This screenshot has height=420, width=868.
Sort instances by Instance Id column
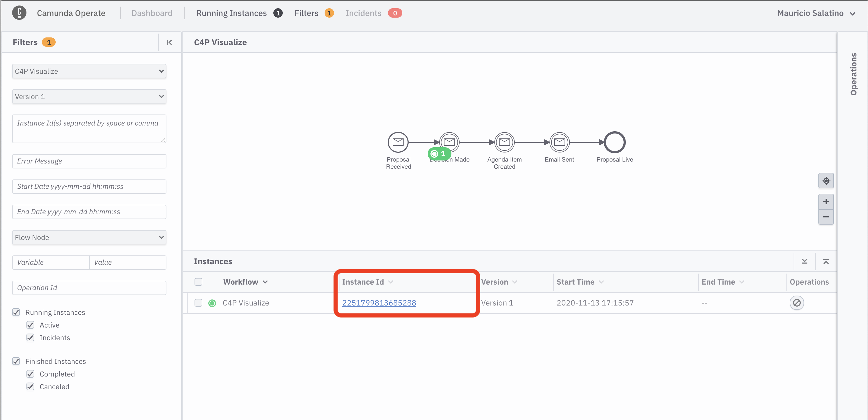click(x=367, y=282)
